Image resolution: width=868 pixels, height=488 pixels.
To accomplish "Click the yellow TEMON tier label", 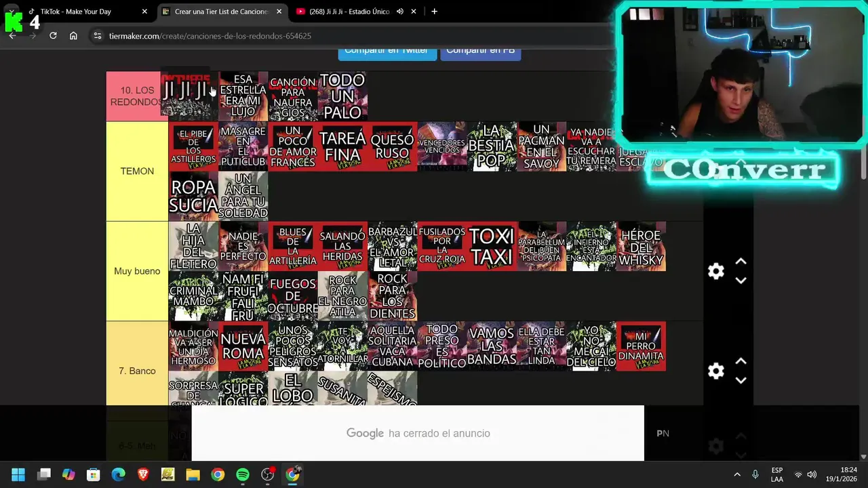I will (x=137, y=171).
